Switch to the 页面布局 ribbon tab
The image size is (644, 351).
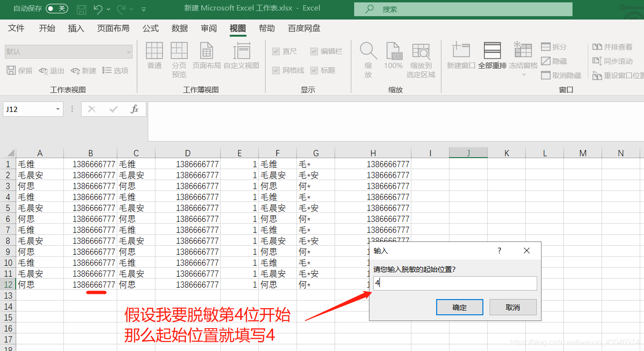(113, 29)
